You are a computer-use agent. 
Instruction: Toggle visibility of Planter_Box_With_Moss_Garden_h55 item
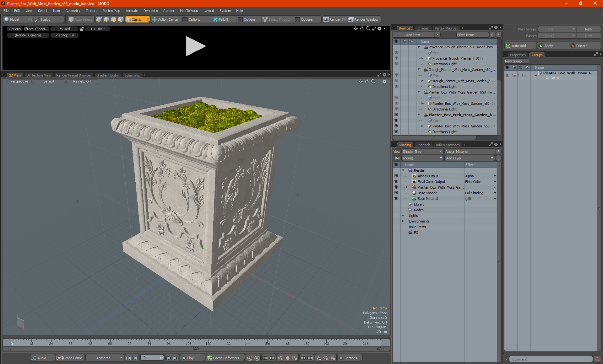396,126
